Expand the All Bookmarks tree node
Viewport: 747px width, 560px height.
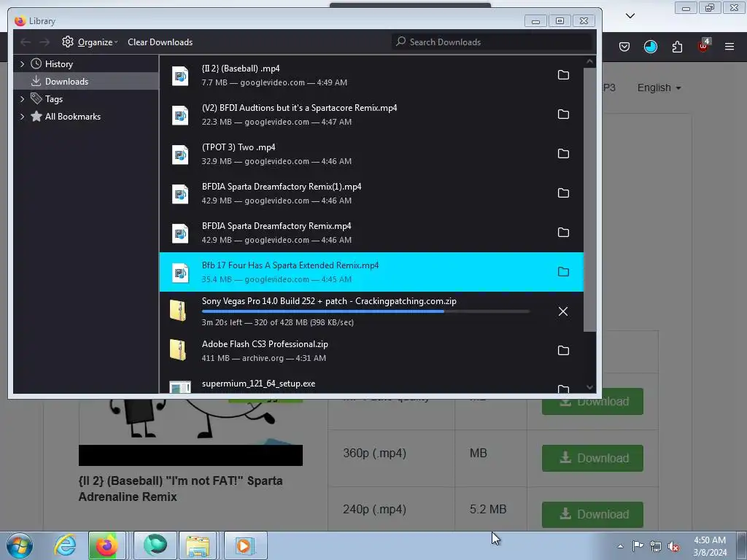point(22,117)
